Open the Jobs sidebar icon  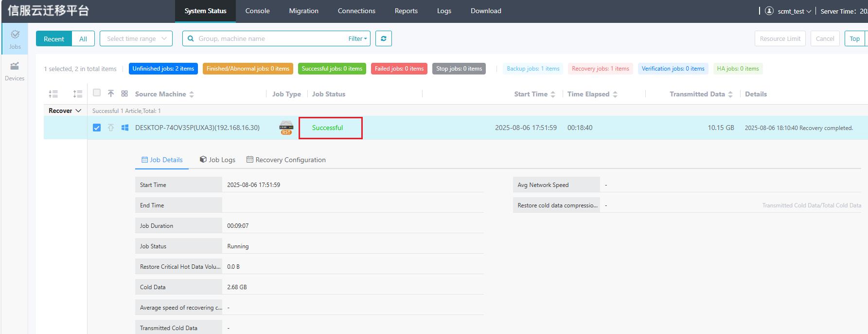(15, 39)
